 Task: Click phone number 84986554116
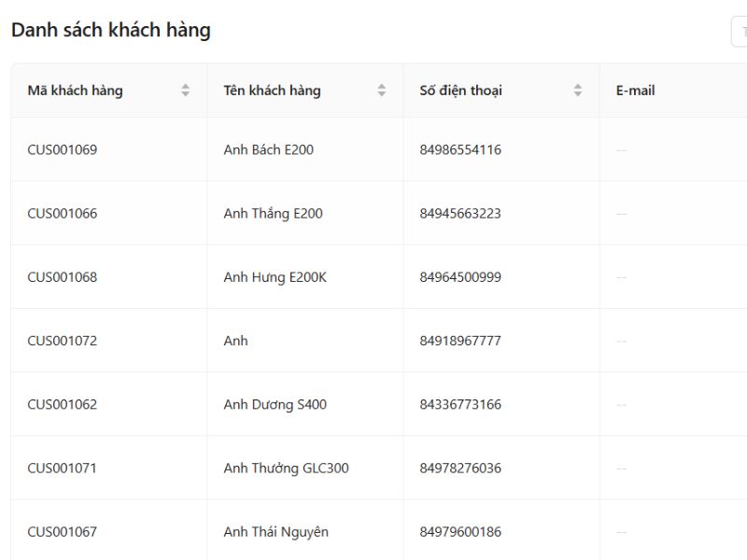point(460,148)
